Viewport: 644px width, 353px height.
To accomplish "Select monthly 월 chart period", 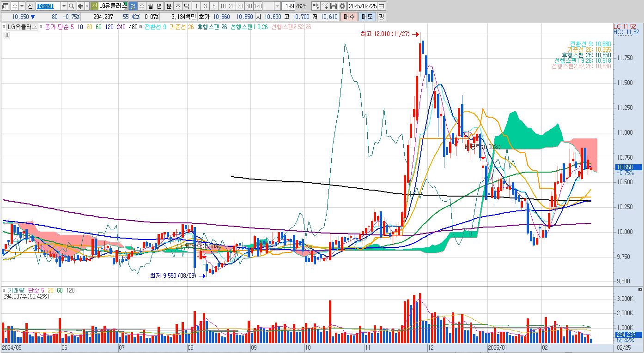I will click(x=151, y=6).
